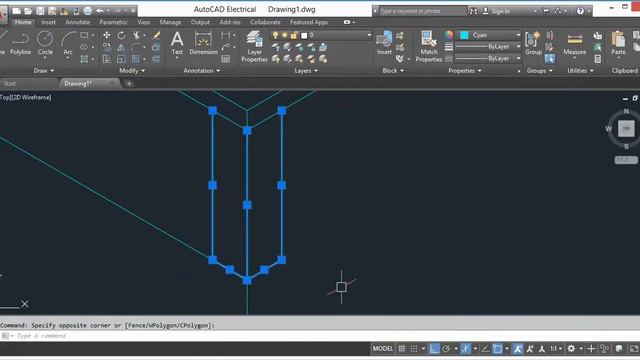Click the Insert block icon
The height and width of the screenshot is (360, 640).
click(x=384, y=43)
